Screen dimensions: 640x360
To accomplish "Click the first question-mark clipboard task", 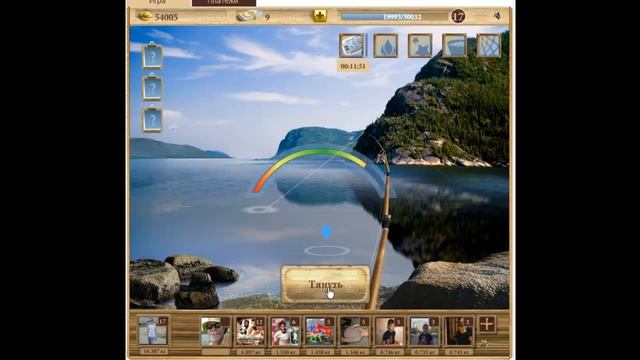I will click(x=152, y=56).
